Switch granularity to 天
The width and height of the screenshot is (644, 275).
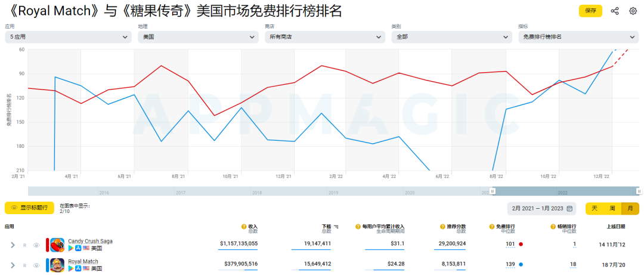595,208
